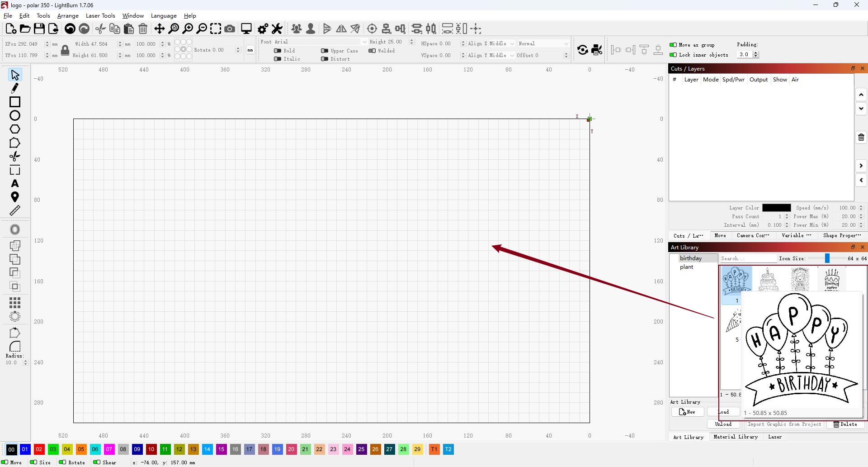The height and width of the screenshot is (467, 868).
Task: Click the mm units toggle button
Action: tap(250, 50)
